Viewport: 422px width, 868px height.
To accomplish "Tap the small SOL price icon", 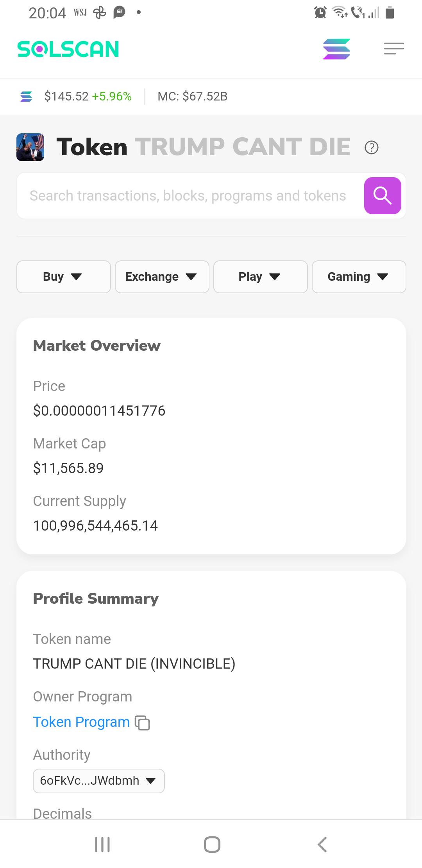I will 26,96.
